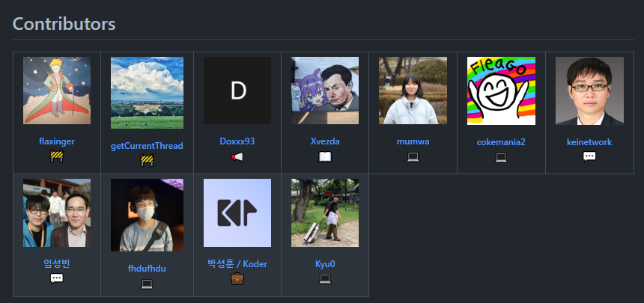
Task: Click the speech bubble emoji under keinetwork
Action: 589,157
